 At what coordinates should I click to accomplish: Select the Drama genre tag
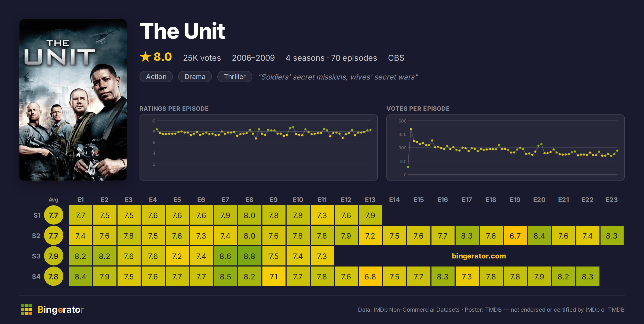(x=195, y=77)
